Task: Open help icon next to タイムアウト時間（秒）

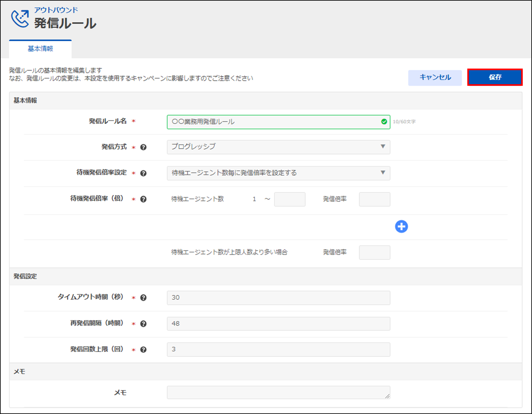Action: pyautogui.click(x=143, y=298)
